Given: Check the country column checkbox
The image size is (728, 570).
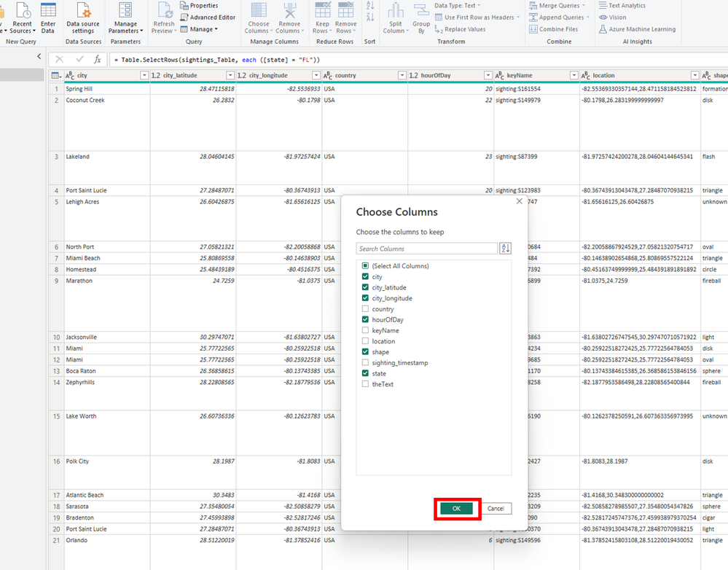Looking at the screenshot, I should (x=365, y=308).
